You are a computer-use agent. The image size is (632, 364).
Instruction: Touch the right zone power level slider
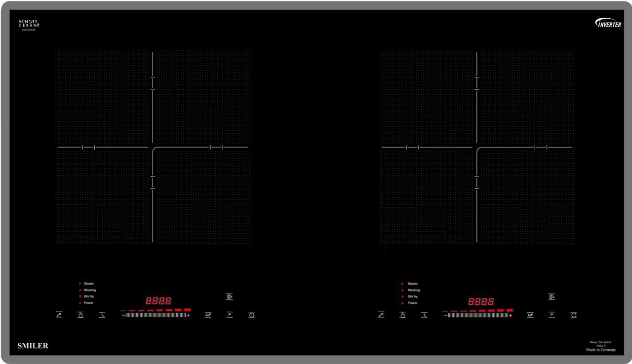pos(477,315)
